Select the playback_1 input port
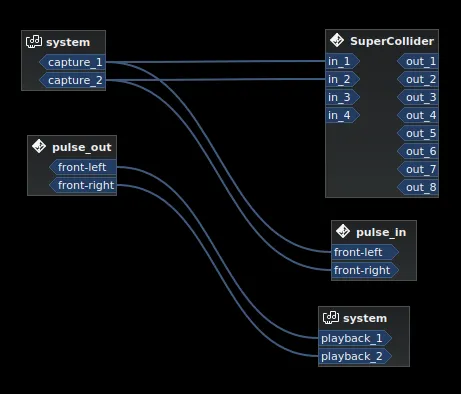 [355, 338]
